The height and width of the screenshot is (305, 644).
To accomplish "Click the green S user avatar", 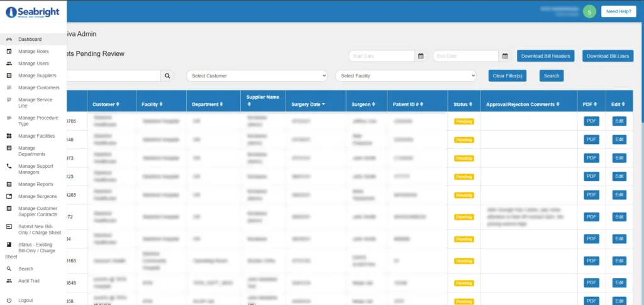I will click(x=589, y=11).
